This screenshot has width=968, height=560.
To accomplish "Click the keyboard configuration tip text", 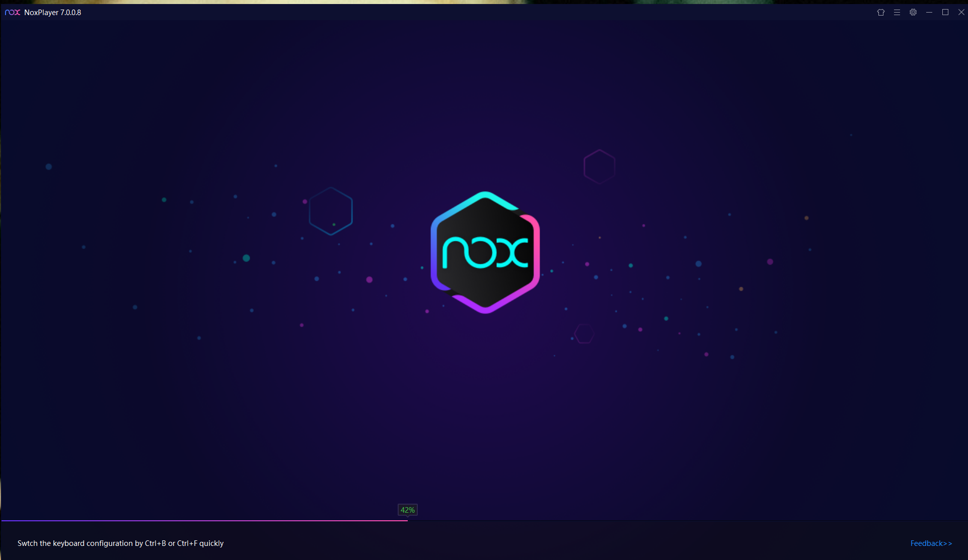I will tap(120, 543).
